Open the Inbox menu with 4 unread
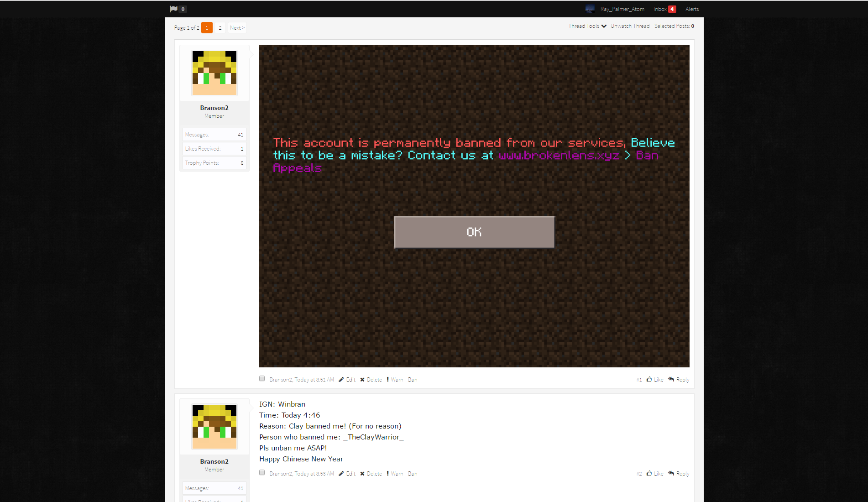The width and height of the screenshot is (868, 502). point(664,9)
